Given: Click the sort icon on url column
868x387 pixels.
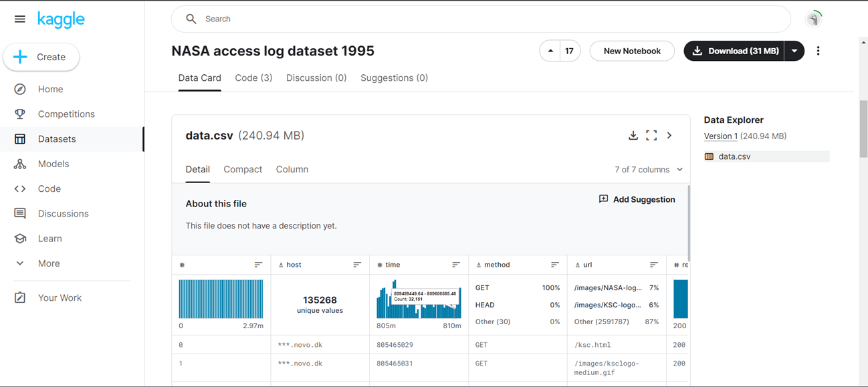Looking at the screenshot, I should click(654, 265).
